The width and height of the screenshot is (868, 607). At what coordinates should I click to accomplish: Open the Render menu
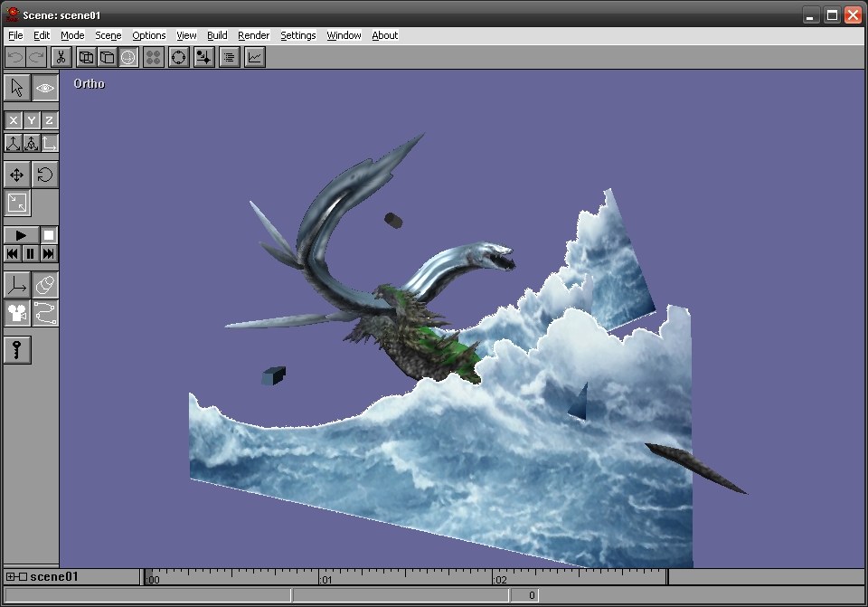(x=253, y=35)
